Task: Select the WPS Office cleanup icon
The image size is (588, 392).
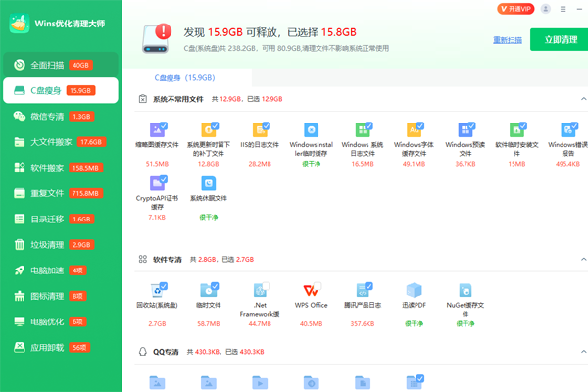Action: click(311, 291)
